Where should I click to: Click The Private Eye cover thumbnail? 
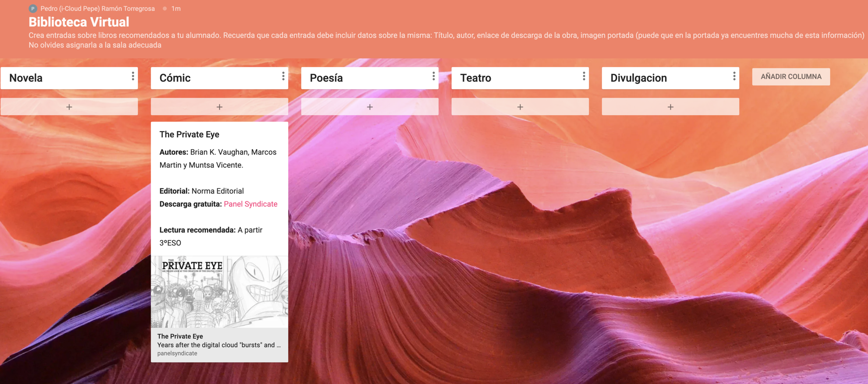219,292
